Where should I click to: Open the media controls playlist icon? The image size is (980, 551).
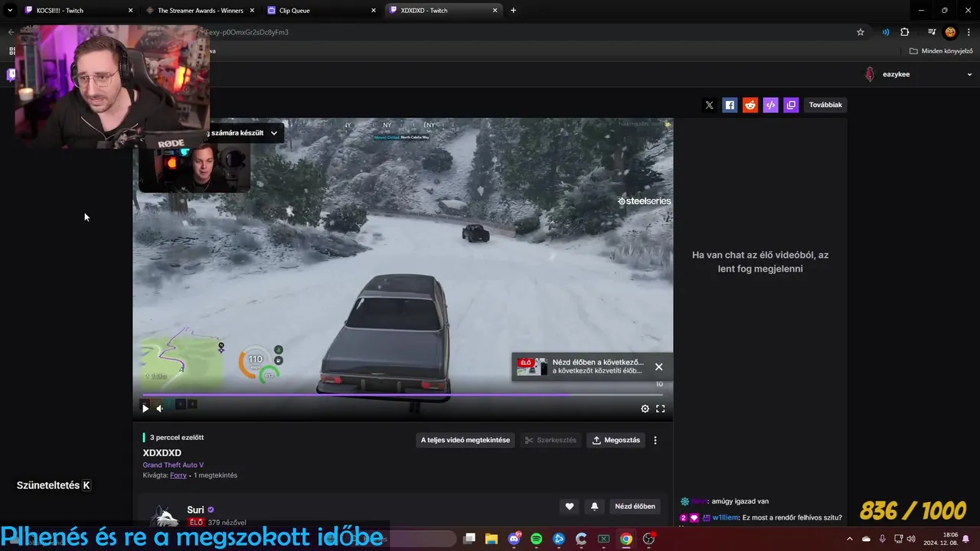click(x=931, y=32)
